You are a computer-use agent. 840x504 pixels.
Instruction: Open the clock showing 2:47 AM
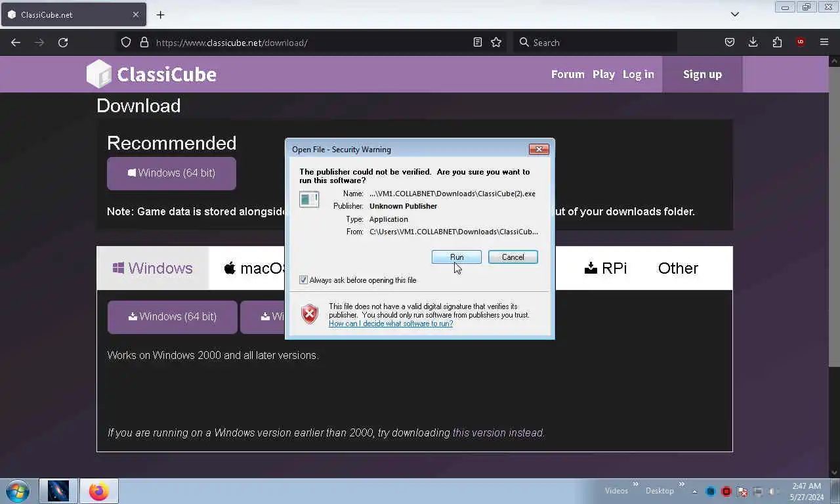(807, 492)
